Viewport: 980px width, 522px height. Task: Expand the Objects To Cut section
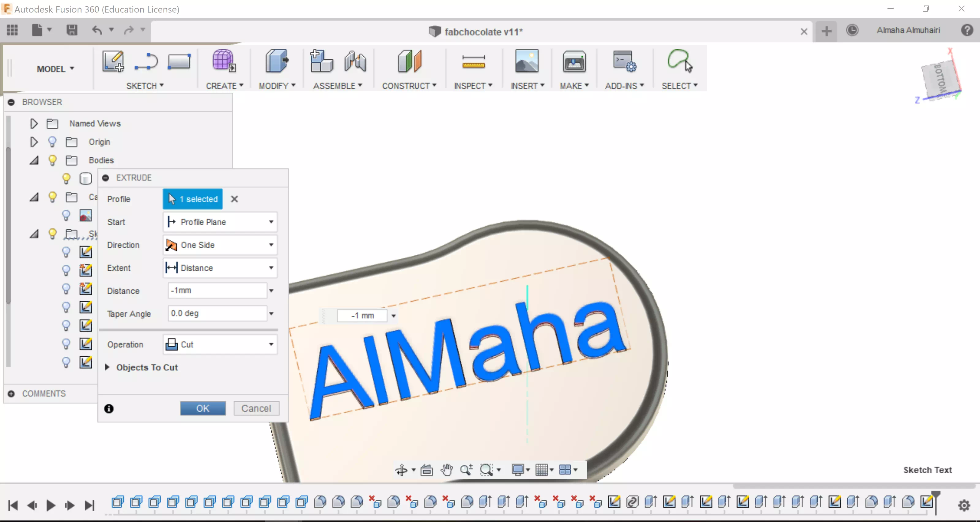pyautogui.click(x=107, y=367)
